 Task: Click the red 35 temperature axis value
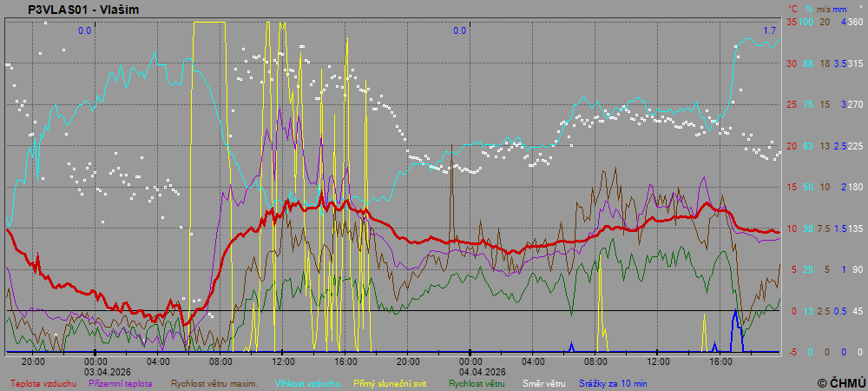point(792,22)
